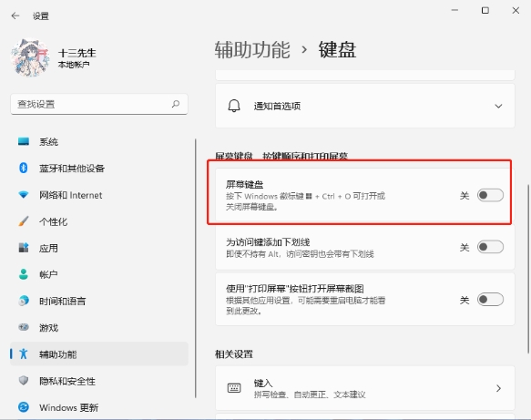Maximize the settings window
This screenshot has height=420, width=531.
point(485,11)
